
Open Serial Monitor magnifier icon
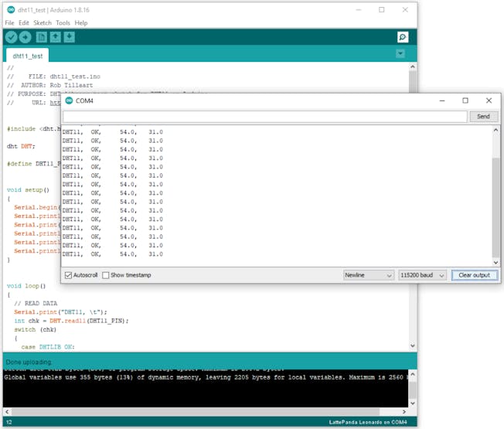tap(402, 37)
